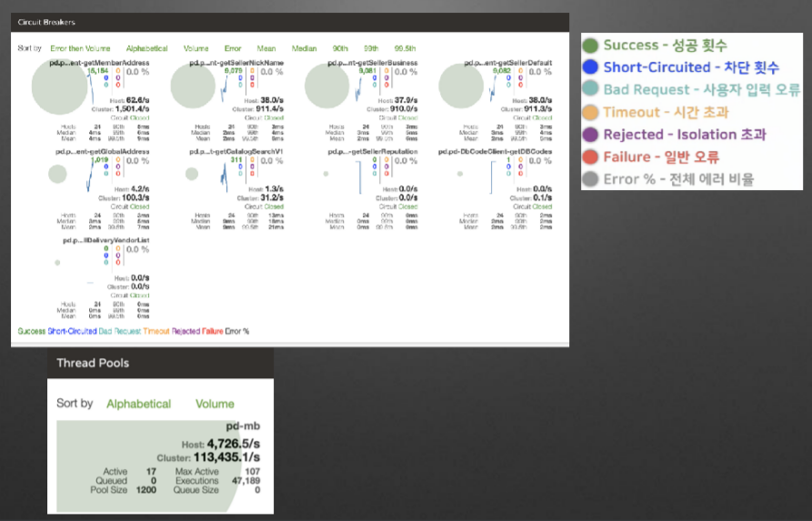Viewport: 812px width, 521px height.
Task: Sort circuits by 90th percentile
Action: click(x=340, y=48)
